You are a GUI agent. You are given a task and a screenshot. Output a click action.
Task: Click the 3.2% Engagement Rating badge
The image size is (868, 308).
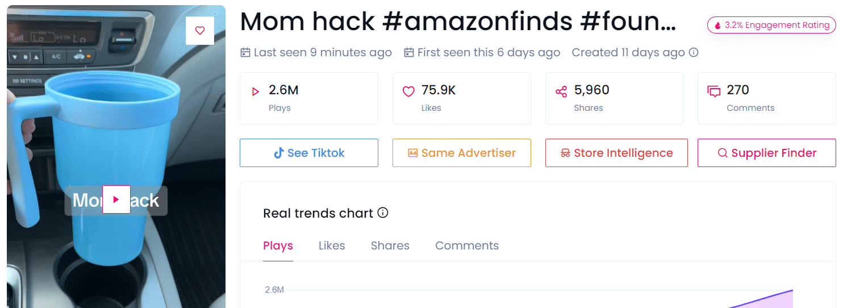pos(771,25)
